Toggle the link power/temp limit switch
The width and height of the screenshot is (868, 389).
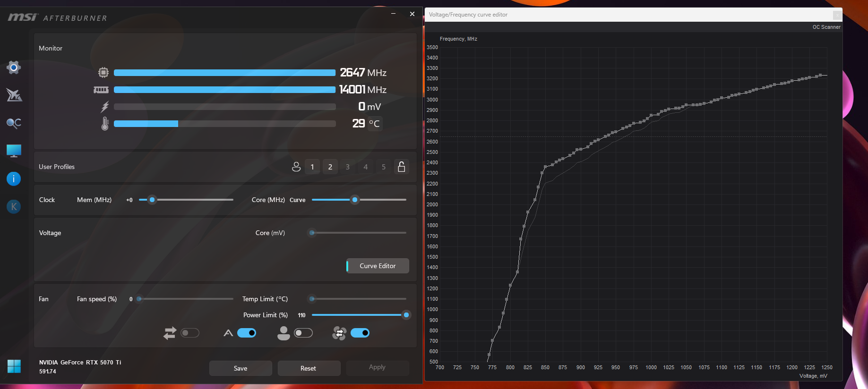(190, 333)
